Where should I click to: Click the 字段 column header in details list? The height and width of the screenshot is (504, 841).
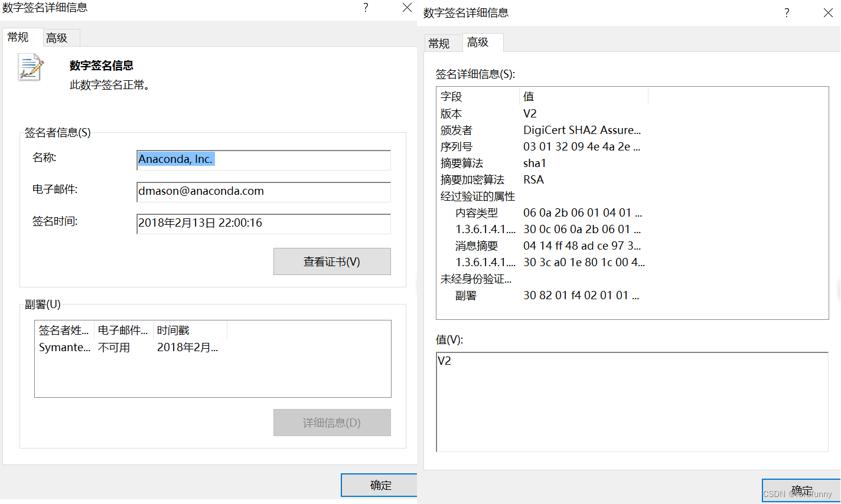coord(478,96)
